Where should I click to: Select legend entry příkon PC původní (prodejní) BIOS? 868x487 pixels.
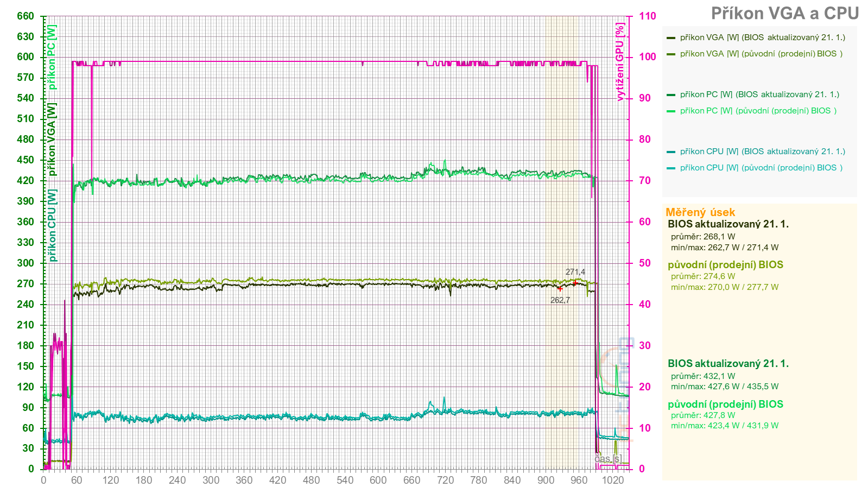(x=752, y=111)
